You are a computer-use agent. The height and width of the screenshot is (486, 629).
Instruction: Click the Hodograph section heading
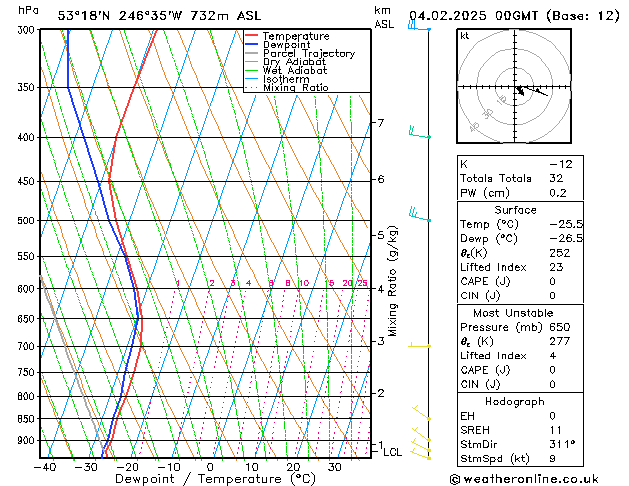click(515, 402)
